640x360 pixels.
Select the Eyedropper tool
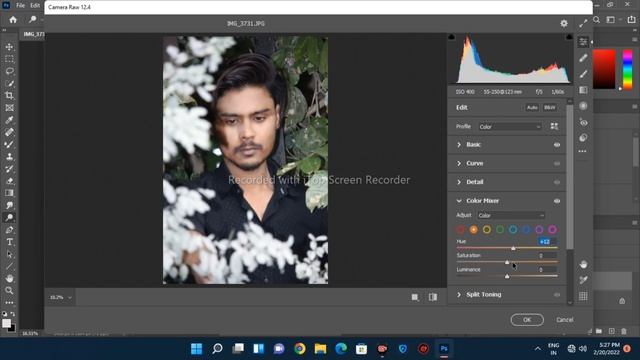tap(9, 120)
